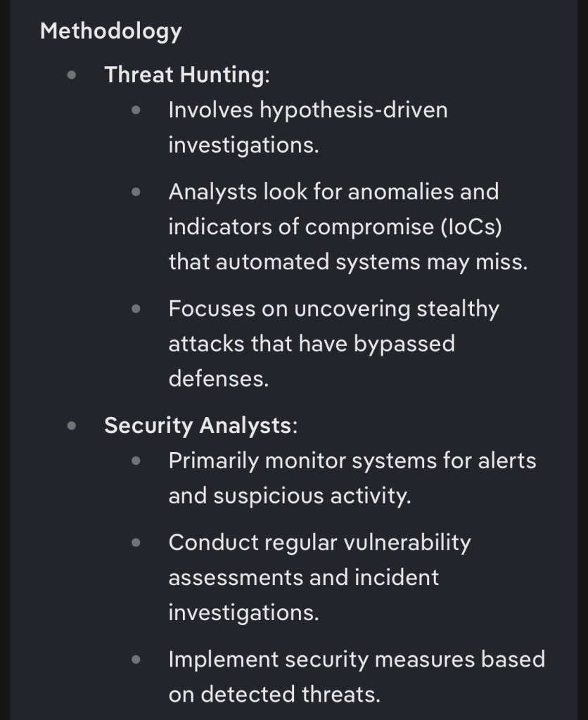
Task: Click the Methodology heading
Action: (110, 32)
